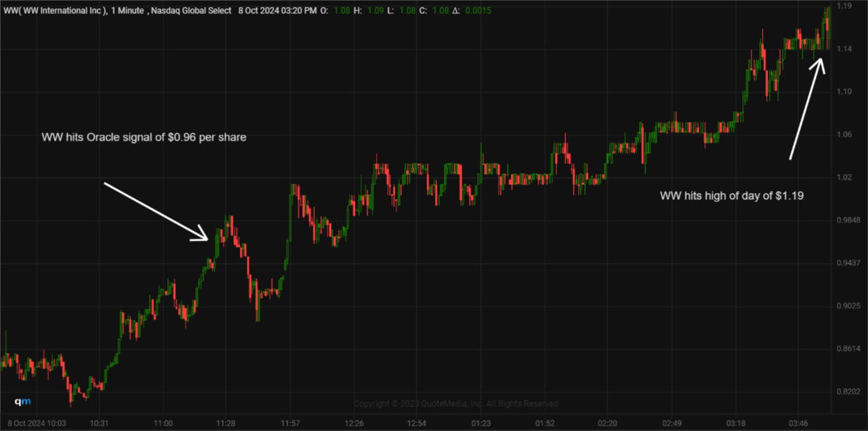The height and width of the screenshot is (431, 868).
Task: Click the 1.10 price axis label
Action: click(844, 92)
